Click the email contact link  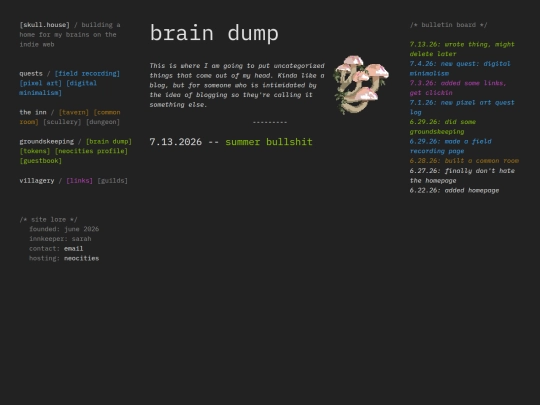[x=73, y=248]
